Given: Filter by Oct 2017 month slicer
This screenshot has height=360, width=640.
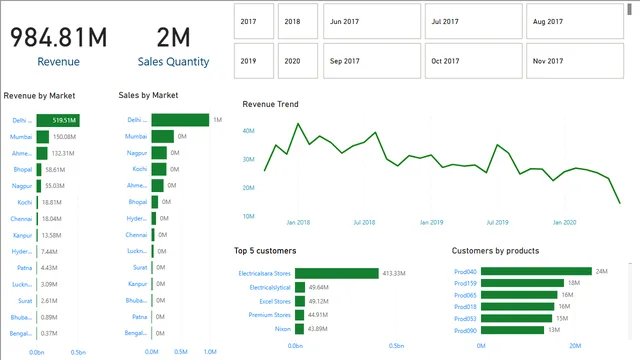Looking at the screenshot, I should coord(473,61).
